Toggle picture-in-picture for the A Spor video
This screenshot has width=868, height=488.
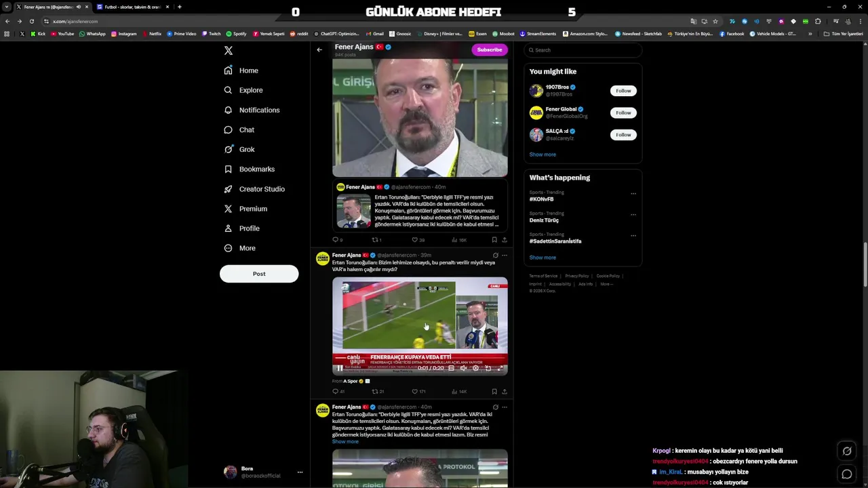(488, 368)
